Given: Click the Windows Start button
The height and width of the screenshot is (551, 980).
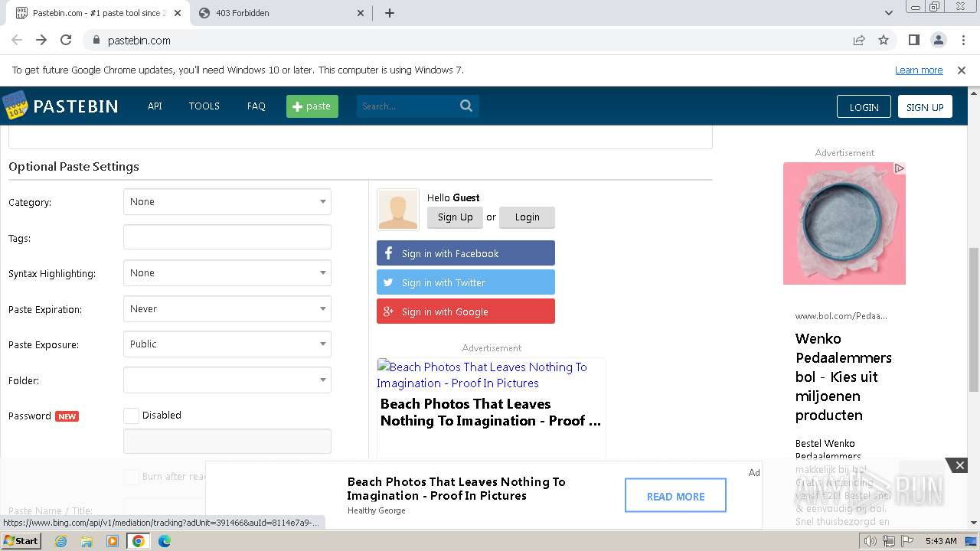Looking at the screenshot, I should 21,541.
